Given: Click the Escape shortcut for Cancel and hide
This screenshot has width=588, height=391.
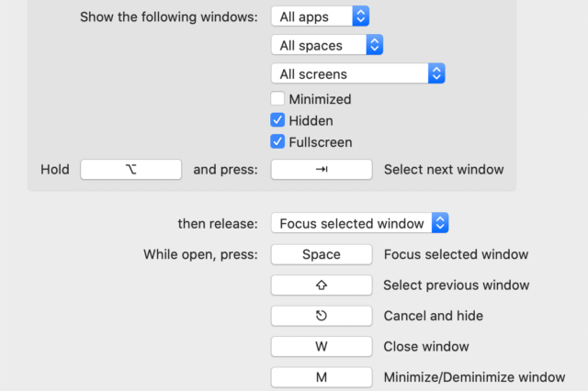Looking at the screenshot, I should point(322,316).
